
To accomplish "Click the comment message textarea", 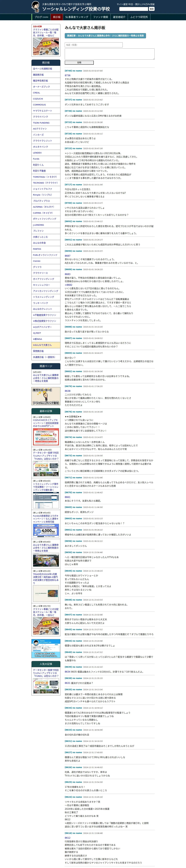I will (x=110, y=54).
